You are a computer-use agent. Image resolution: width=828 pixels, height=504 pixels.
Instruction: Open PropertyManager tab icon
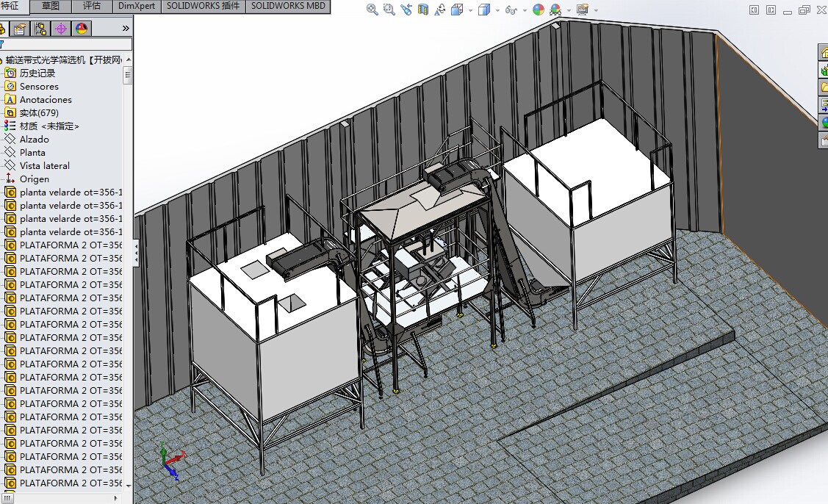pos(20,29)
